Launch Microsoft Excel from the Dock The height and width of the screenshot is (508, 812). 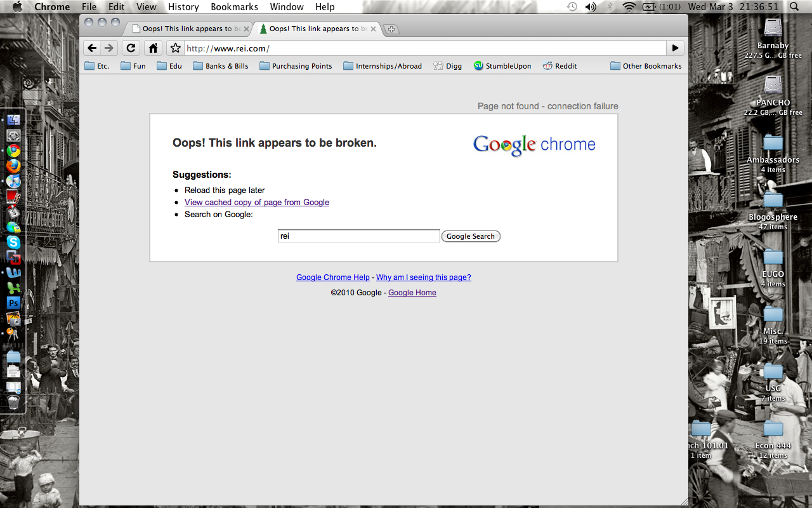pos(13,288)
